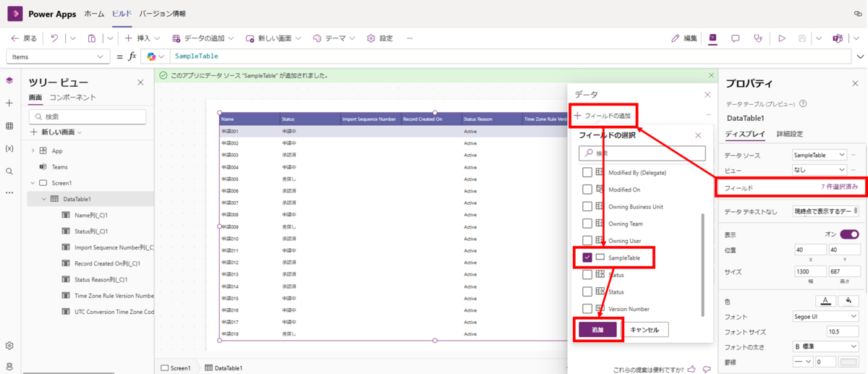Check the Owning Team checkbox

[587, 224]
